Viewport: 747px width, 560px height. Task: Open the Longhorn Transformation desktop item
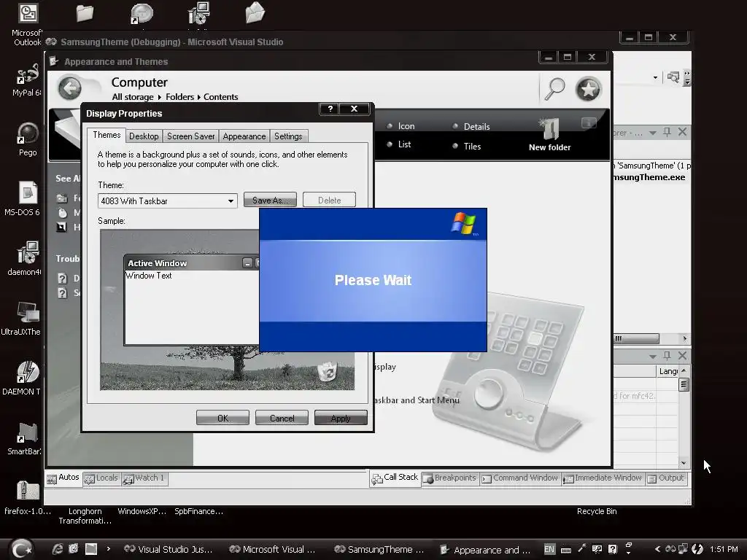coord(85,516)
